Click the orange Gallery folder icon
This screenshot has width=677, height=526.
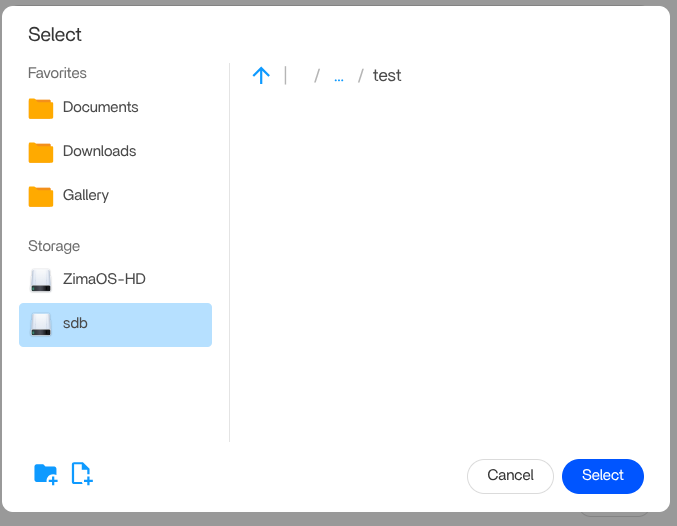click(41, 196)
